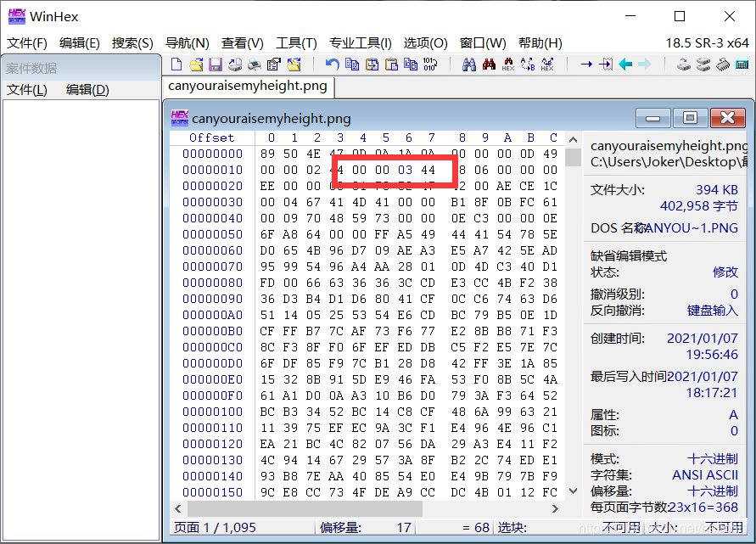The image size is (756, 544).
Task: Click the Print icon
Action: click(x=254, y=64)
